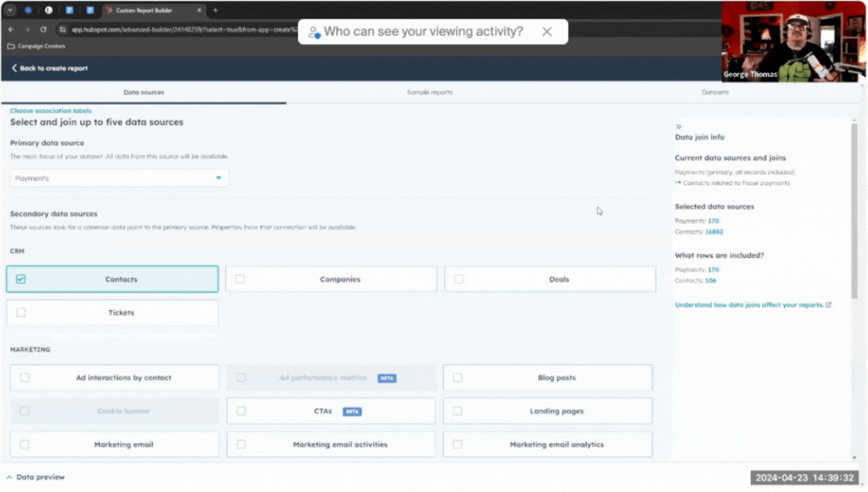Dismiss the viewing activity notification
The height and width of the screenshot is (492, 868).
[x=547, y=32]
